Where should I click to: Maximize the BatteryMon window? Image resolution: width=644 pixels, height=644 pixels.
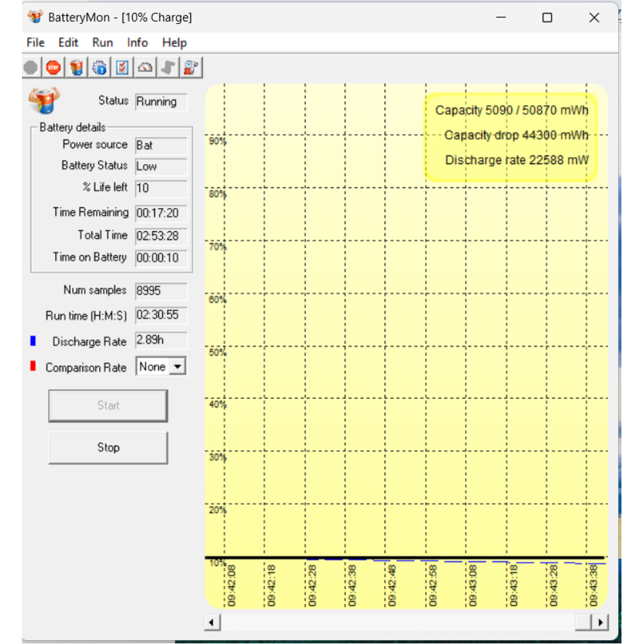[547, 17]
